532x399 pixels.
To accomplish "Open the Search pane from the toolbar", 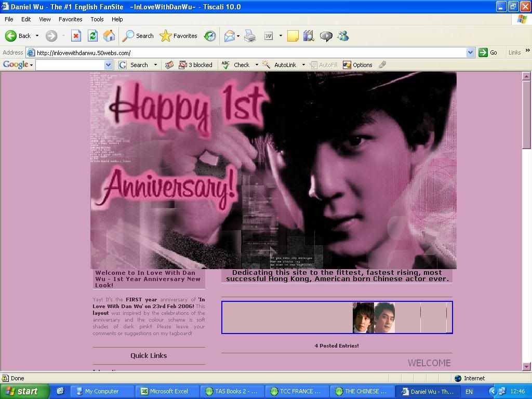I will pyautogui.click(x=138, y=36).
